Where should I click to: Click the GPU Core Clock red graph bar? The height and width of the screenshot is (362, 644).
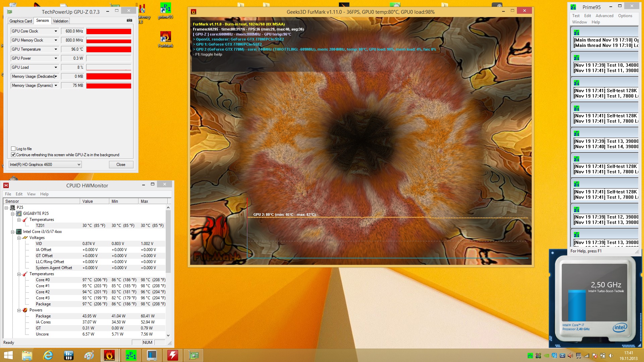click(x=109, y=31)
